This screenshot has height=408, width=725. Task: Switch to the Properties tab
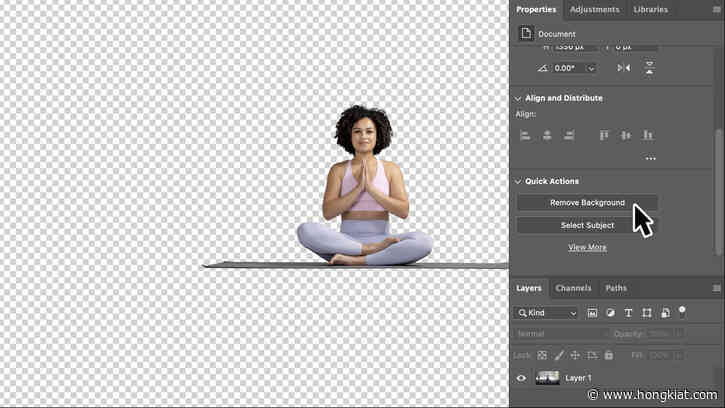coord(536,9)
